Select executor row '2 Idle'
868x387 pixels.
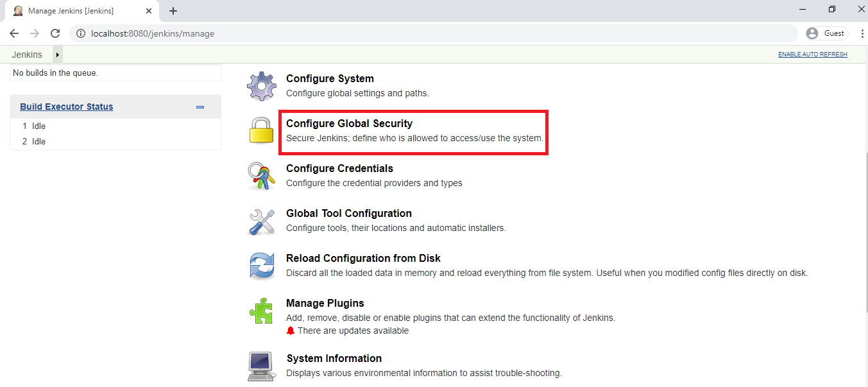point(115,141)
